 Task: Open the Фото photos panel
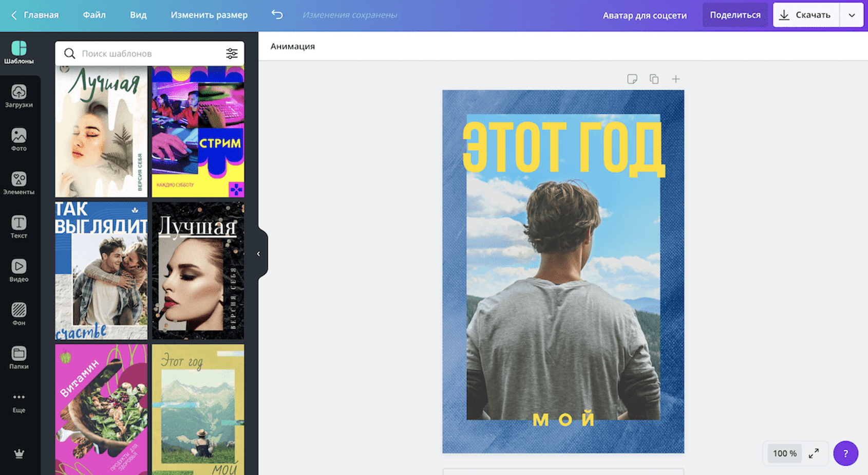coord(19,140)
